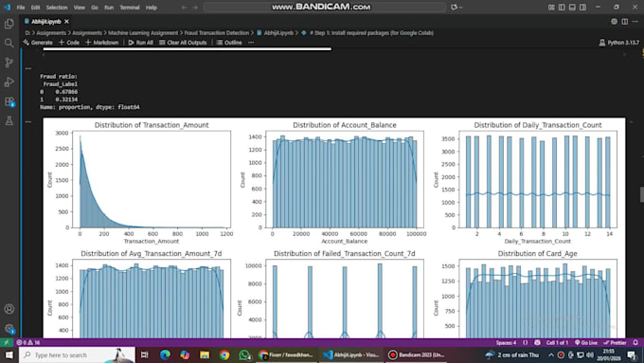
Task: Open more notebook toolbar actions ellipsis
Action: [251, 43]
